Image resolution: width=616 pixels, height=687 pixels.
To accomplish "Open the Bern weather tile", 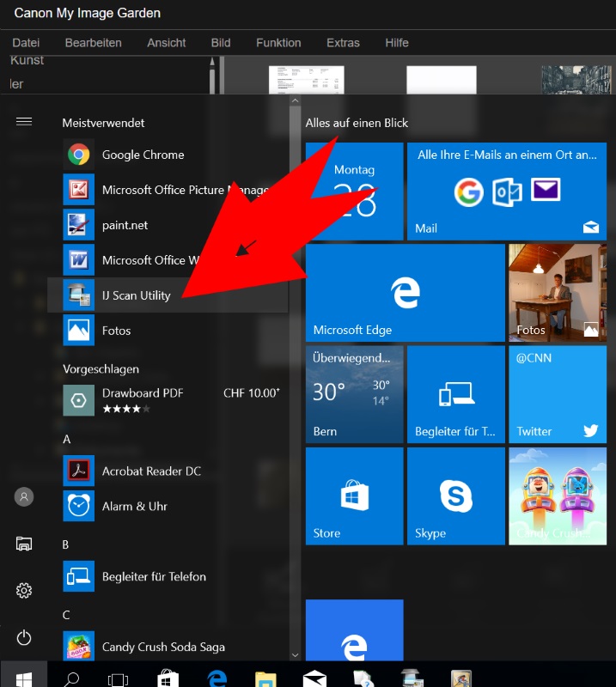I will (354, 394).
